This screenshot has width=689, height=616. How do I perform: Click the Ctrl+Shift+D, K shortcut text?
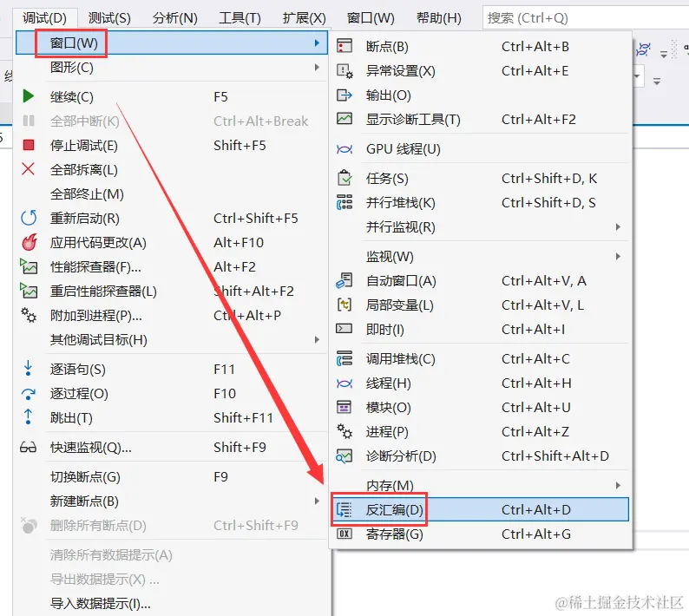pos(549,178)
